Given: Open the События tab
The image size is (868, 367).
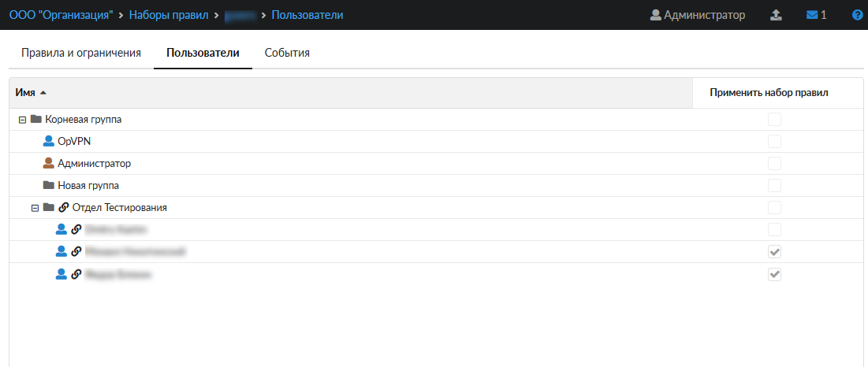Looking at the screenshot, I should [x=287, y=53].
